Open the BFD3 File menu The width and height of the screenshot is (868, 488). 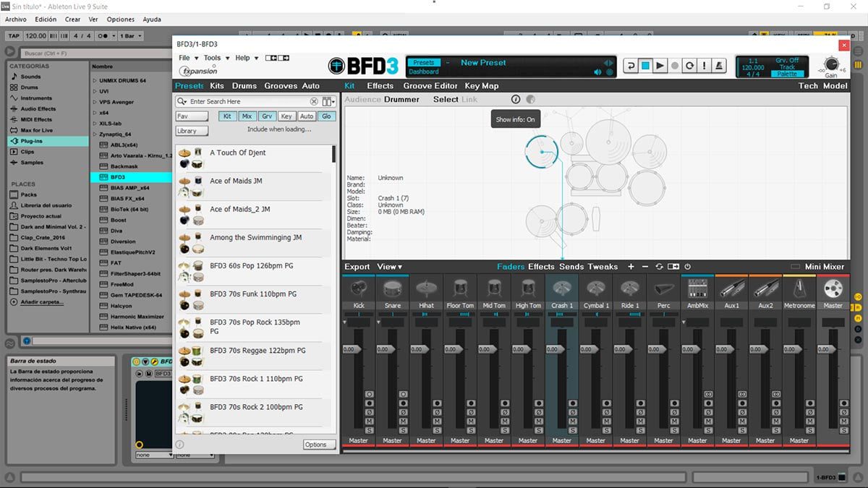click(187, 58)
